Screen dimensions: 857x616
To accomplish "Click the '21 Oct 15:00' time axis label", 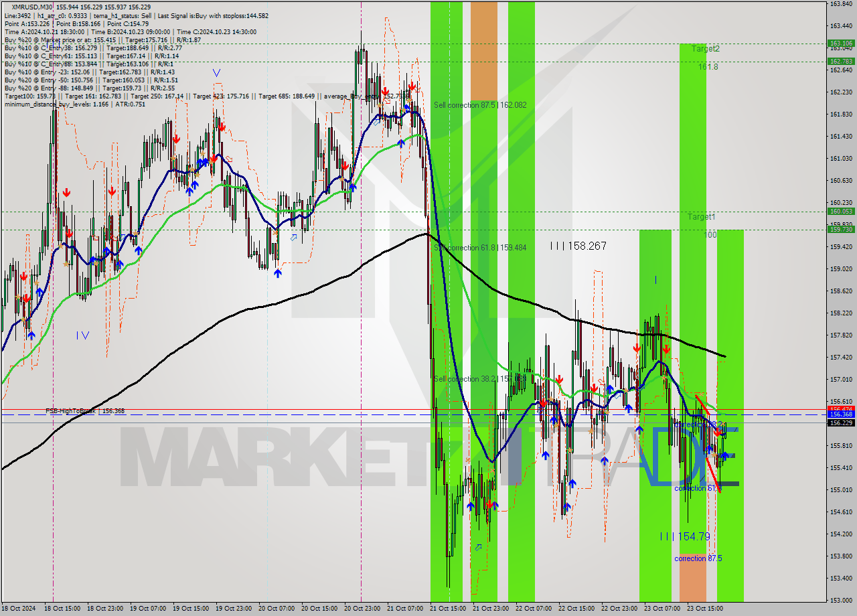I will pos(448,609).
